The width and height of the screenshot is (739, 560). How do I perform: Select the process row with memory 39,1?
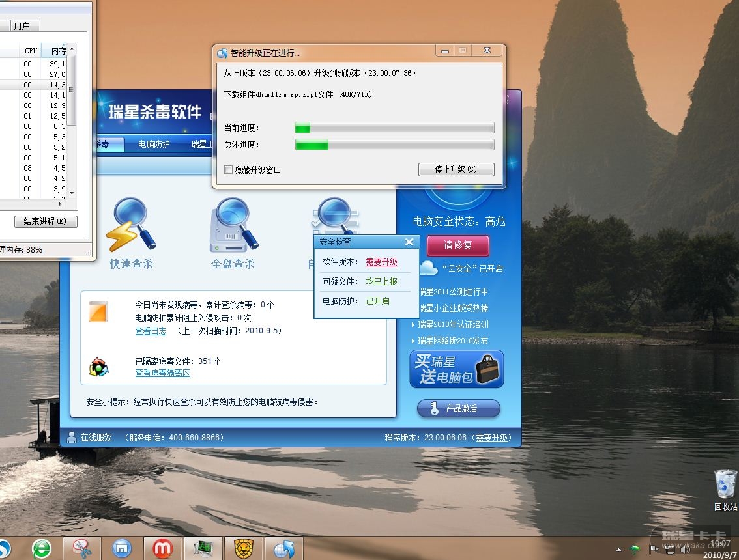pos(34,64)
